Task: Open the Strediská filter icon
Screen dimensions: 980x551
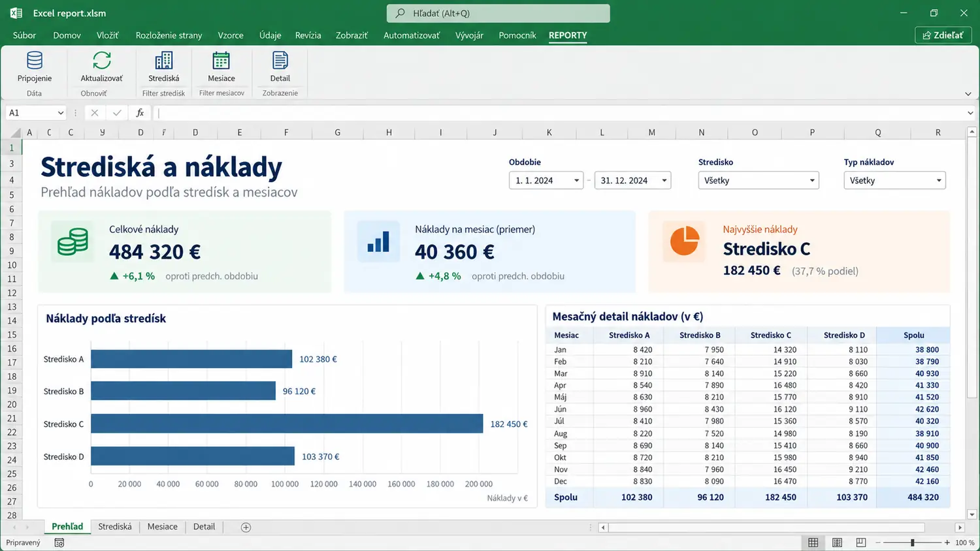Action: (163, 61)
